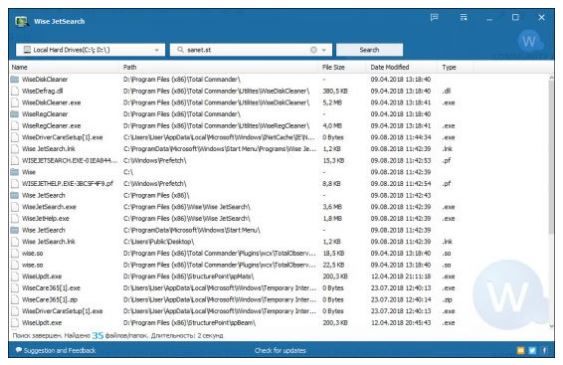Click the Wise JetSearch app logo icon
The image size is (563, 365).
[22, 22]
